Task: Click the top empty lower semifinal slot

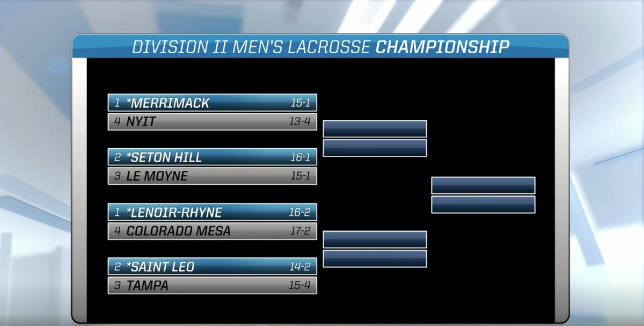Action: click(375, 240)
